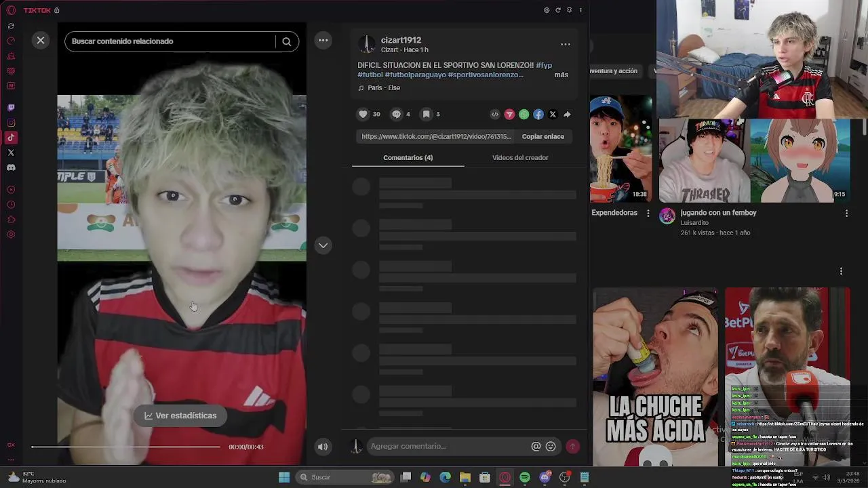Select 'aventura y acción' YouTube filter chip
Image resolution: width=868 pixels, height=488 pixels.
tap(614, 70)
